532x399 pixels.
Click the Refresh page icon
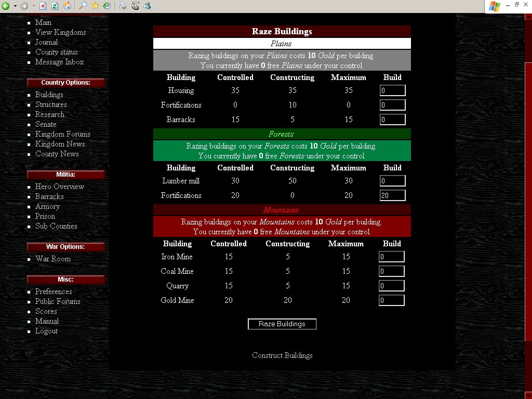click(54, 6)
